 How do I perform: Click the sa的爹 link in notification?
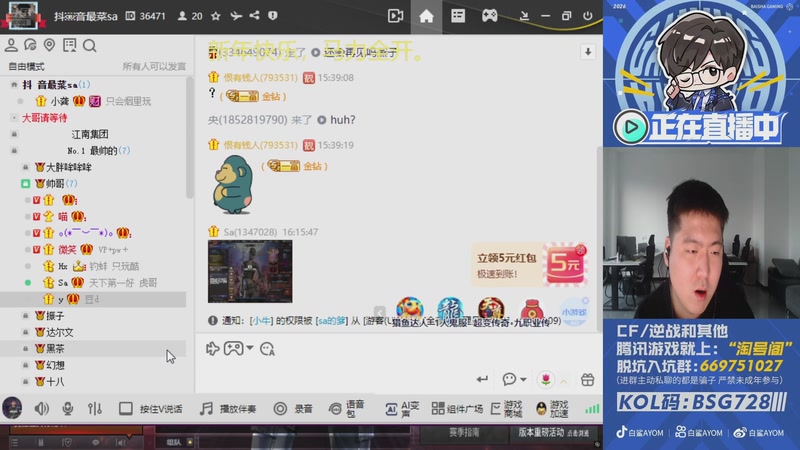click(331, 320)
